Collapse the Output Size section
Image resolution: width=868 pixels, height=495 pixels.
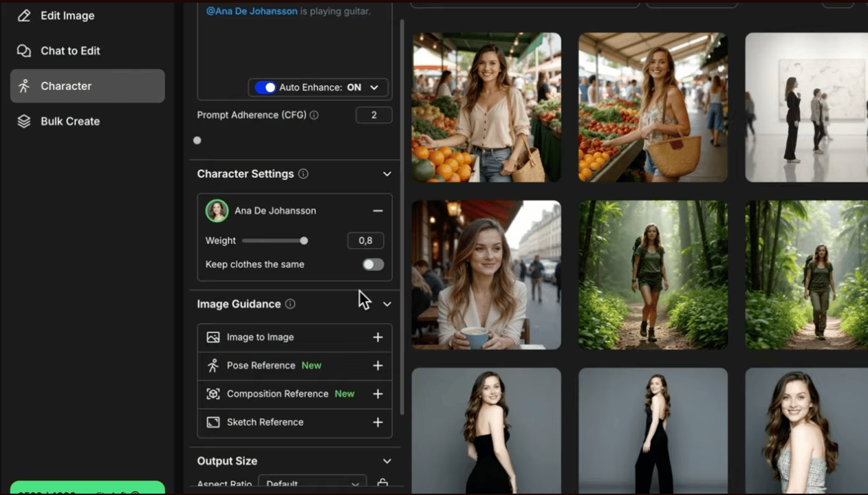(387, 461)
